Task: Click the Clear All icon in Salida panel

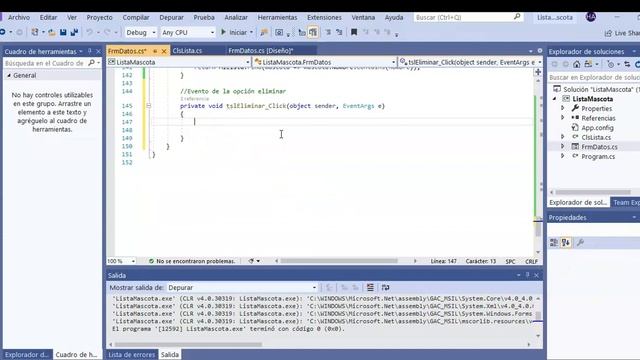Action: coord(370,287)
